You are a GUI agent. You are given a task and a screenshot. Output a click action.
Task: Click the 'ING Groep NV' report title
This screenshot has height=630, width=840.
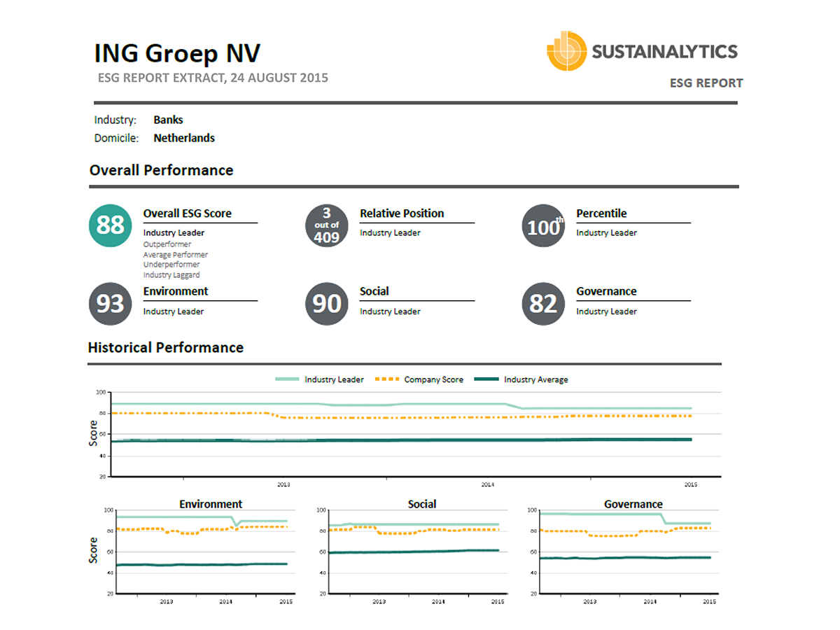(x=177, y=54)
